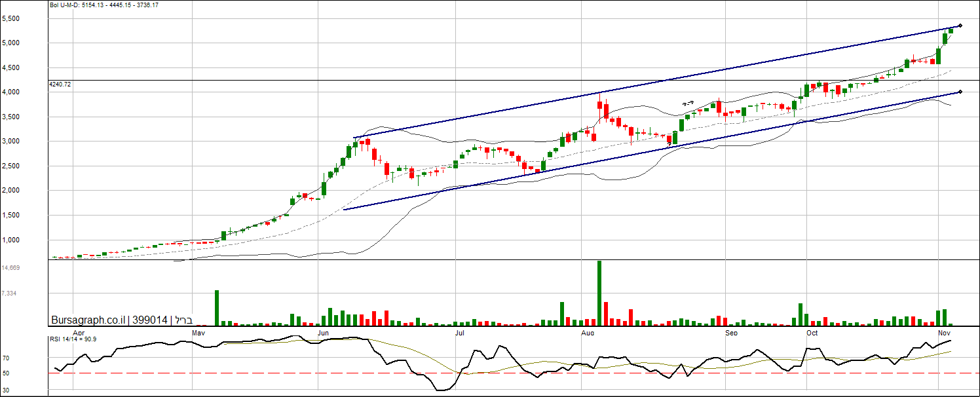Screen dimensions: 980x397
Task: Click the 4,500 price axis label
Action: click(x=11, y=68)
